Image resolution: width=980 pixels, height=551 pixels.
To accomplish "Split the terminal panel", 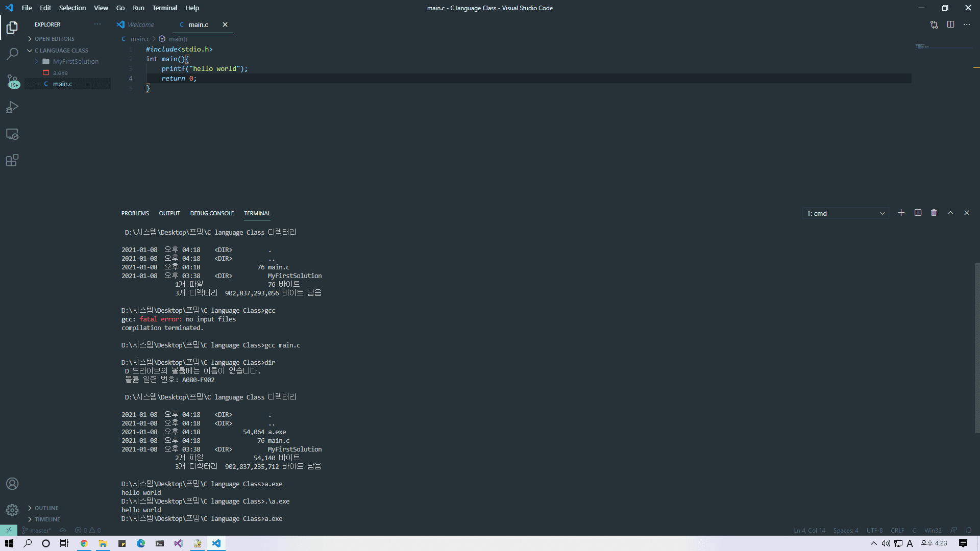I will click(918, 213).
